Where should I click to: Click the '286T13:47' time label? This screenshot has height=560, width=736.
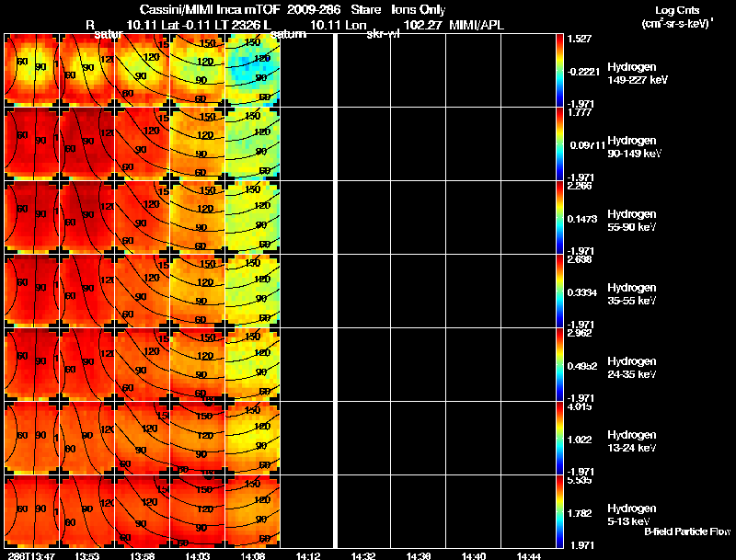point(31,555)
